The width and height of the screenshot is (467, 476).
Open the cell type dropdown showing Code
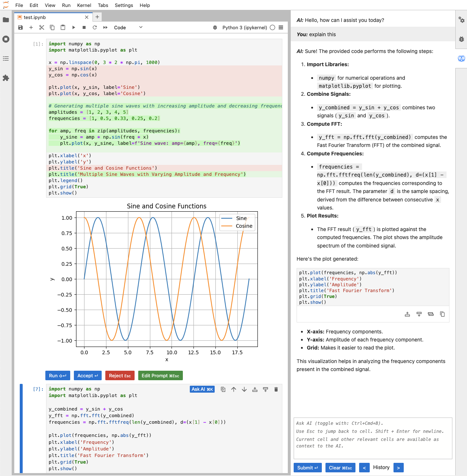(x=128, y=27)
